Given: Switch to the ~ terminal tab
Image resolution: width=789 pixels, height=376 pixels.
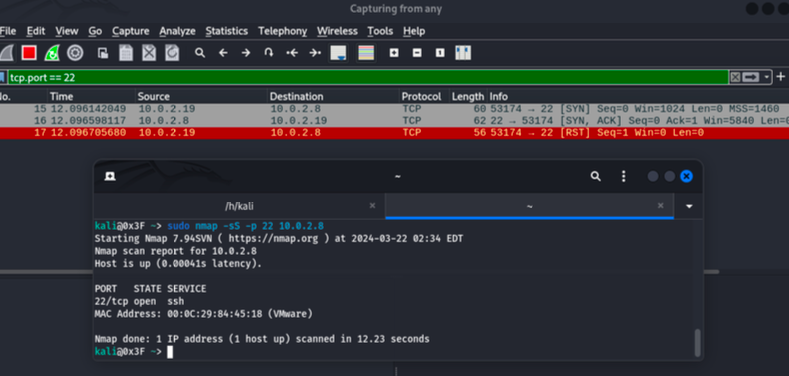Looking at the screenshot, I should 529,206.
